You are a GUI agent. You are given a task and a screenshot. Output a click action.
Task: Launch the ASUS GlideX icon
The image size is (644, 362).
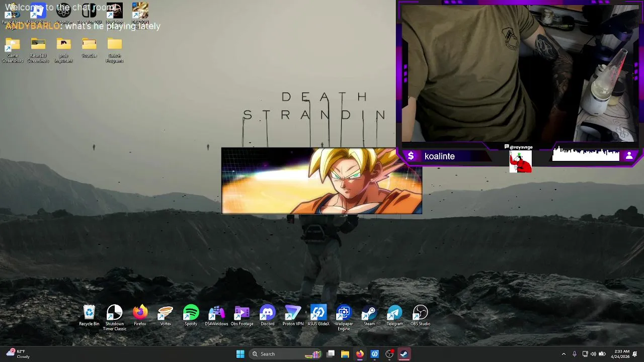[318, 316]
